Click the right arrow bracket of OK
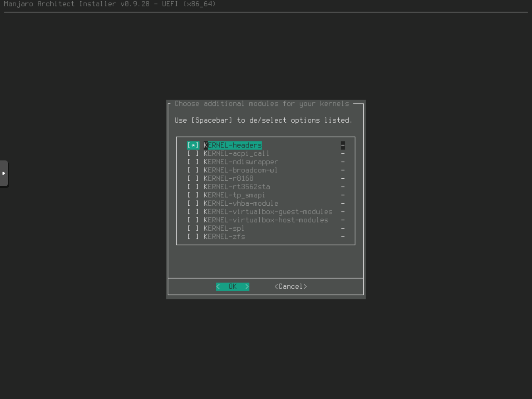532x399 pixels. tap(247, 287)
